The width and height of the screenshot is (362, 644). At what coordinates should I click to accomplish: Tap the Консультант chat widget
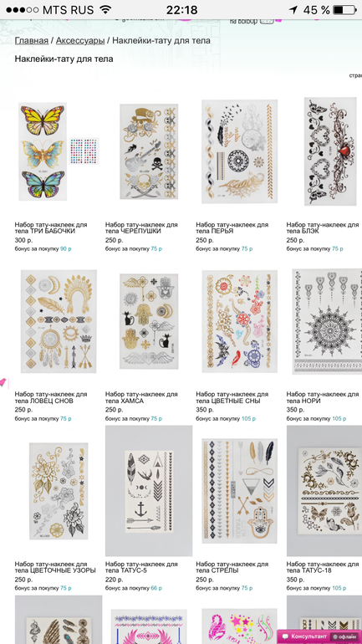coord(319,636)
